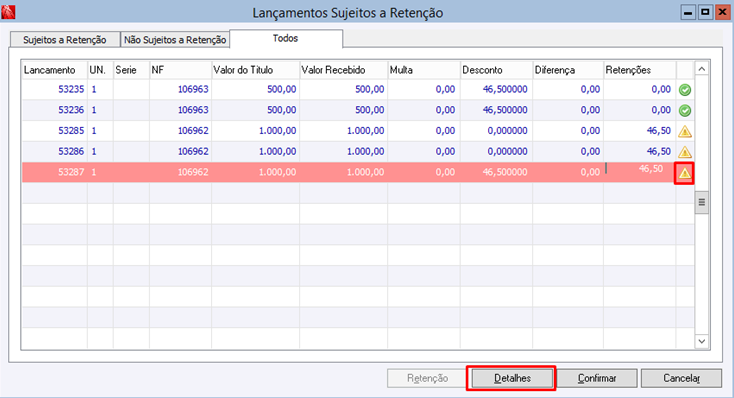
Task: Cancel with the Cancelar button
Action: click(x=681, y=378)
